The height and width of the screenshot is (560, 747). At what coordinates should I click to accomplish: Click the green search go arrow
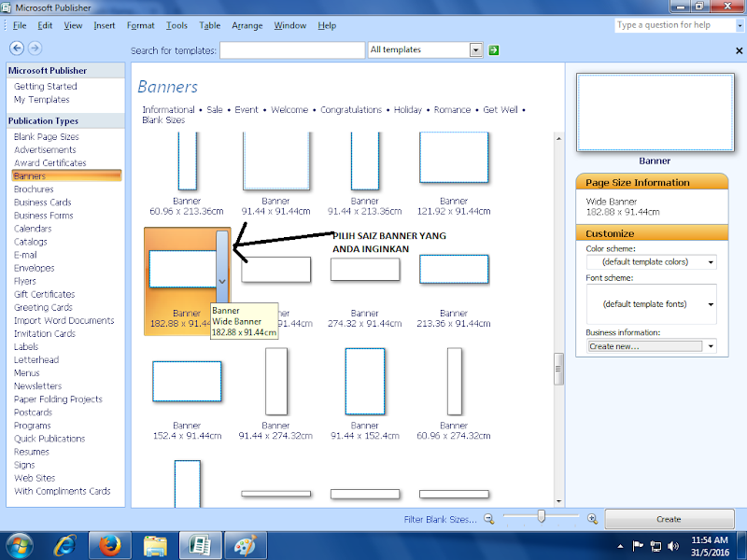tap(494, 50)
